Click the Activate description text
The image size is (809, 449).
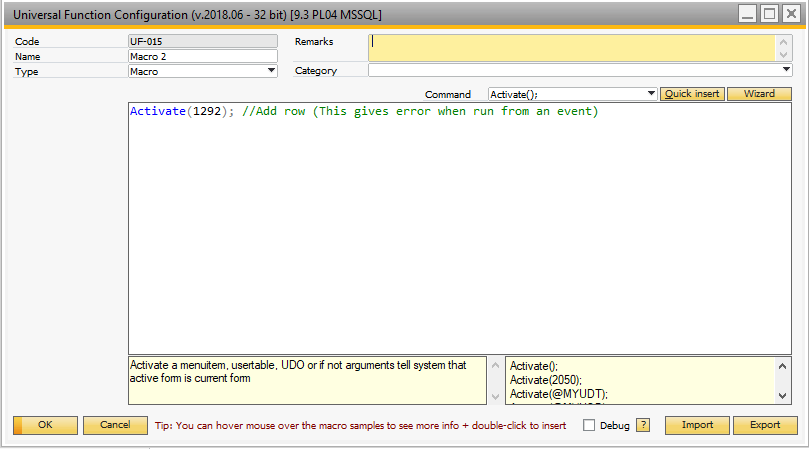tap(298, 372)
